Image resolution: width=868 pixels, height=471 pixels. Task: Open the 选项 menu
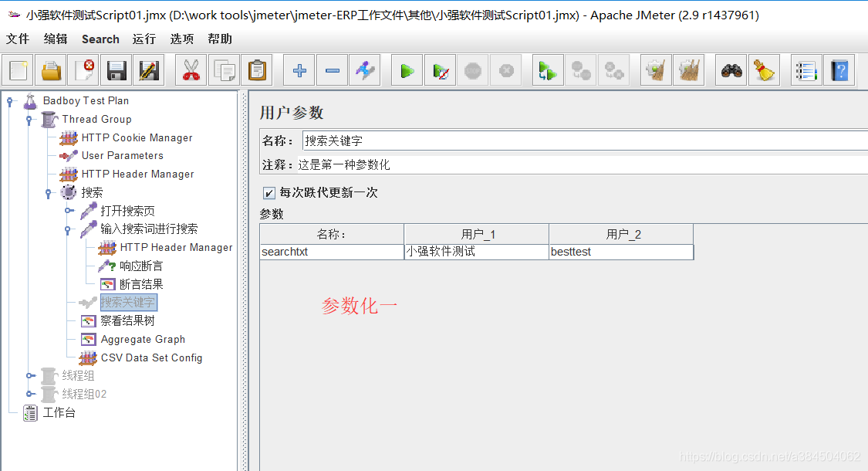(181, 39)
